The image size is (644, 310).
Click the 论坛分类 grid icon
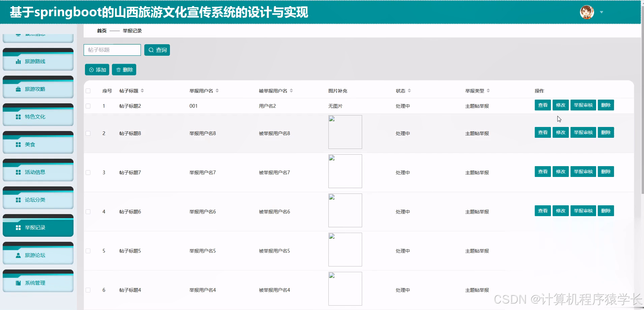(x=19, y=200)
